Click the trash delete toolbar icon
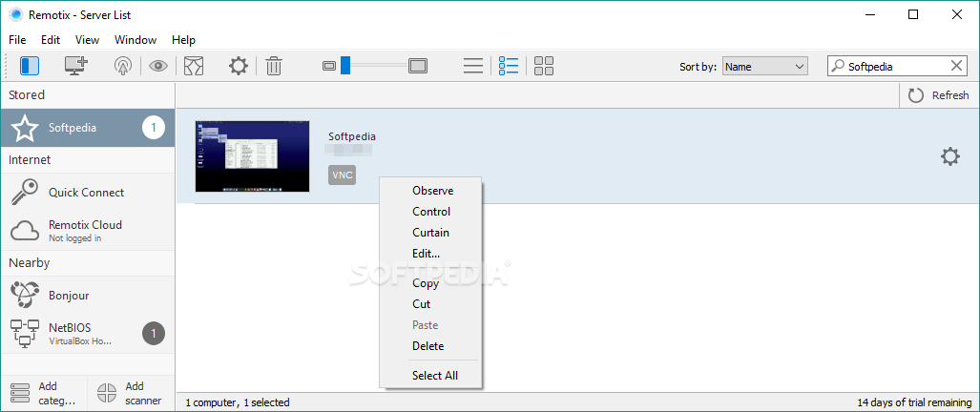Screen dimensions: 980x412 click(274, 66)
